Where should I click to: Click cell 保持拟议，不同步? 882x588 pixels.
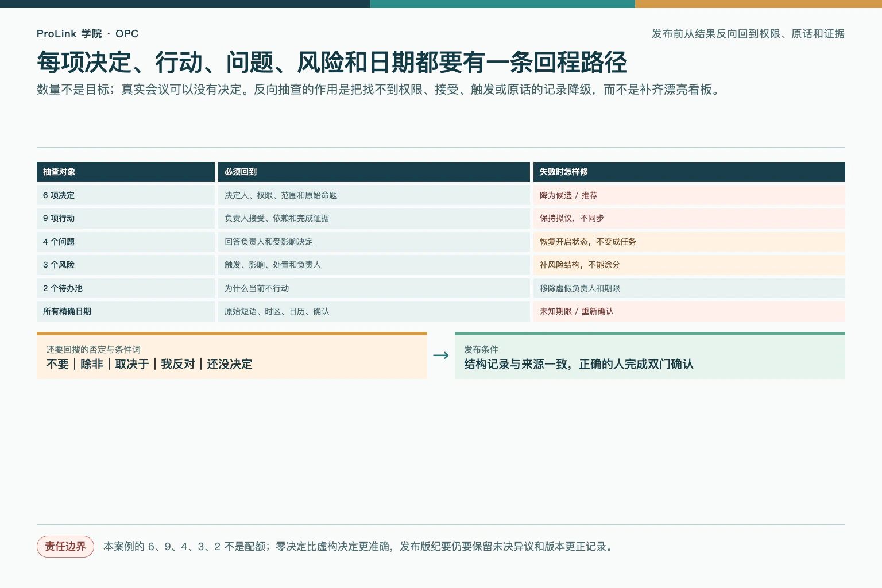[689, 218]
